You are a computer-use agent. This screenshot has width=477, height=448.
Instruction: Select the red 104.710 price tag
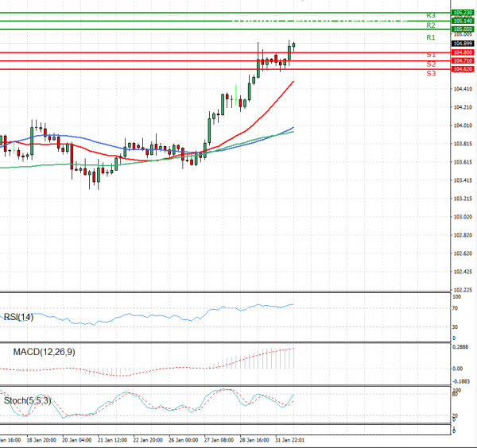[x=463, y=61]
